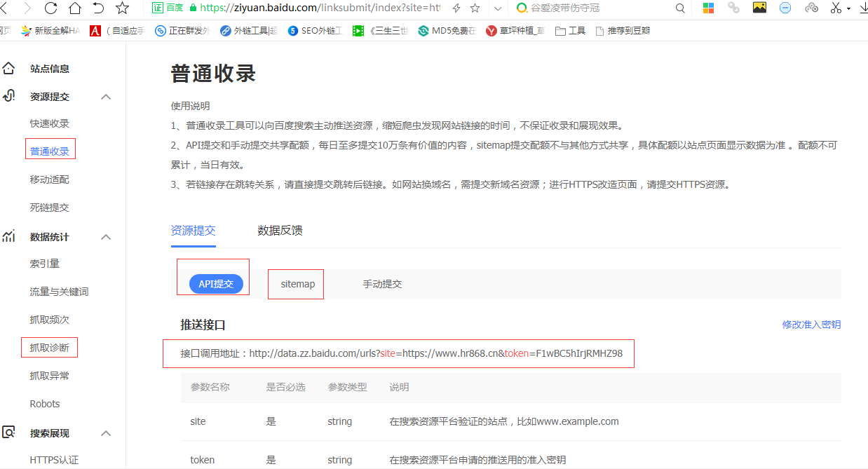
Task: Select 死链提交 in sidebar
Action: point(50,208)
